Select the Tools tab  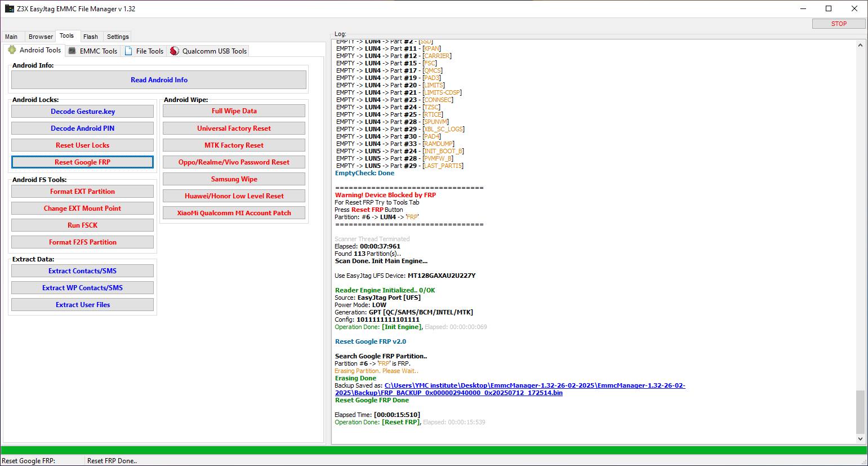66,35
